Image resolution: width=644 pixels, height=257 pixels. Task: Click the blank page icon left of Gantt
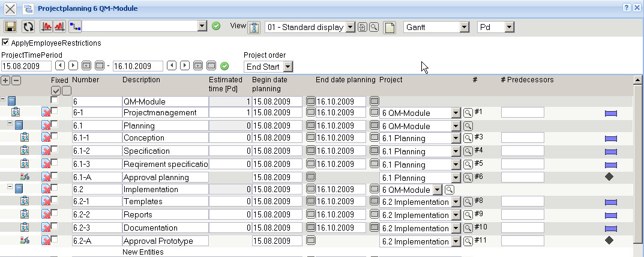pyautogui.click(x=390, y=28)
